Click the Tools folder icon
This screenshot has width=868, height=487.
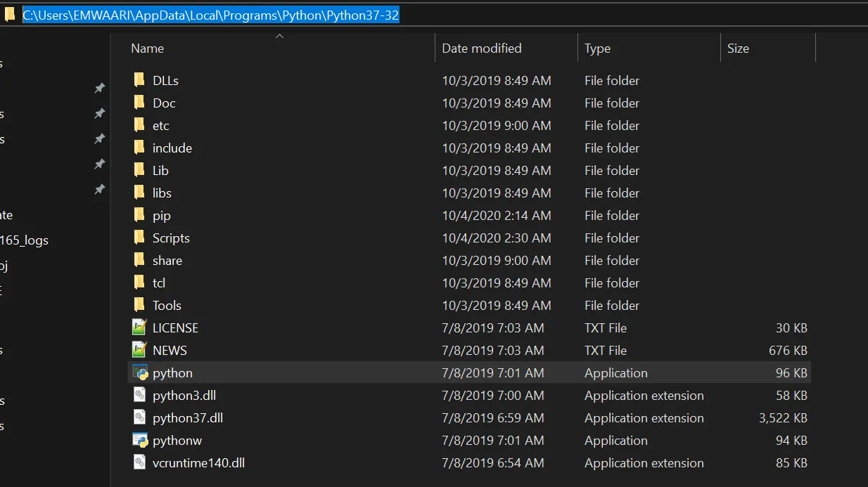pyautogui.click(x=139, y=305)
